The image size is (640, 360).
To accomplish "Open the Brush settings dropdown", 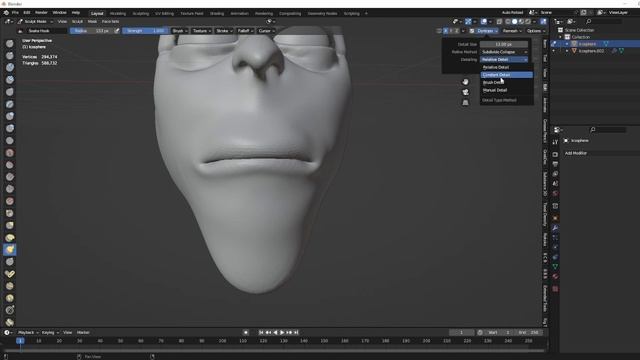I will [x=180, y=31].
